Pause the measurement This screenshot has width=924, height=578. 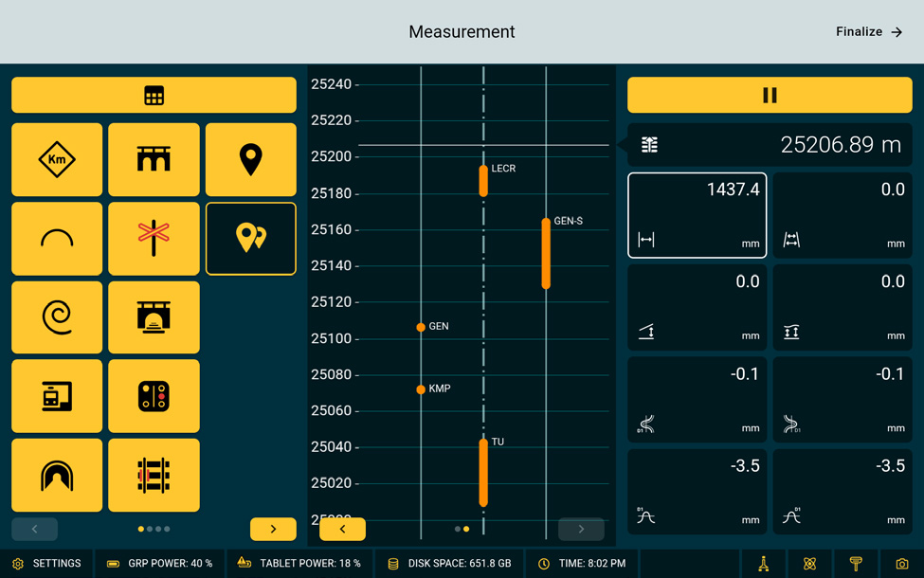click(x=770, y=95)
